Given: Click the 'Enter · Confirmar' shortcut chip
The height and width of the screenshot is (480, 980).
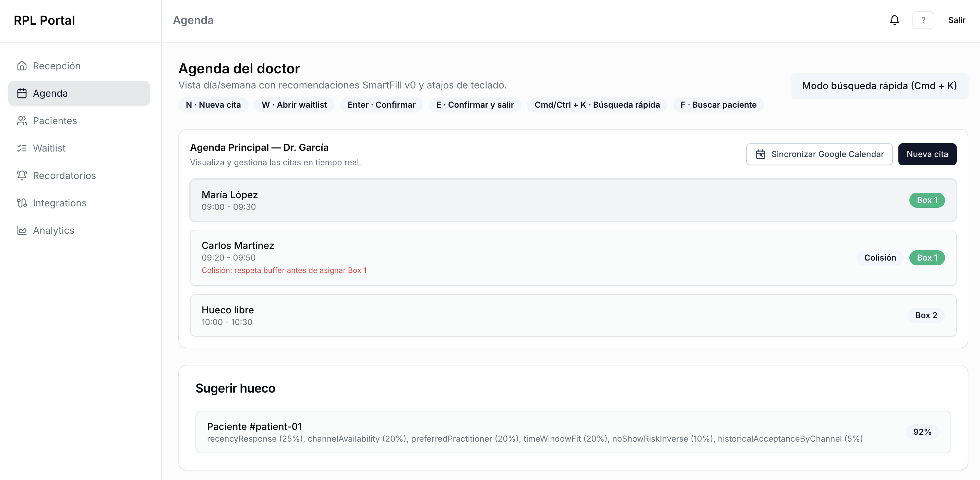Looking at the screenshot, I should (x=381, y=105).
